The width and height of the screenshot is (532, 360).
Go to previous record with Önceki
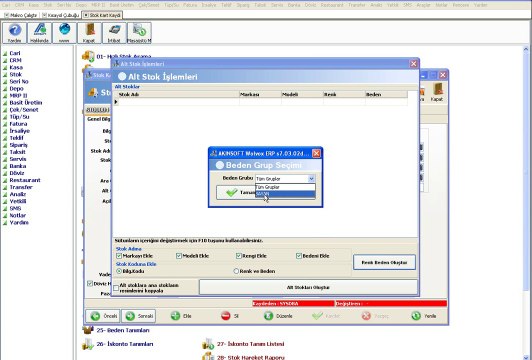pos(103,316)
